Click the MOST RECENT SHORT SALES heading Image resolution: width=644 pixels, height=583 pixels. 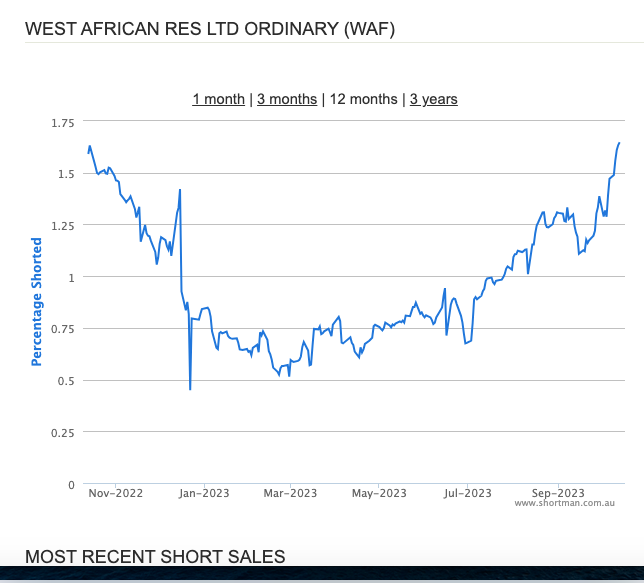click(155, 557)
